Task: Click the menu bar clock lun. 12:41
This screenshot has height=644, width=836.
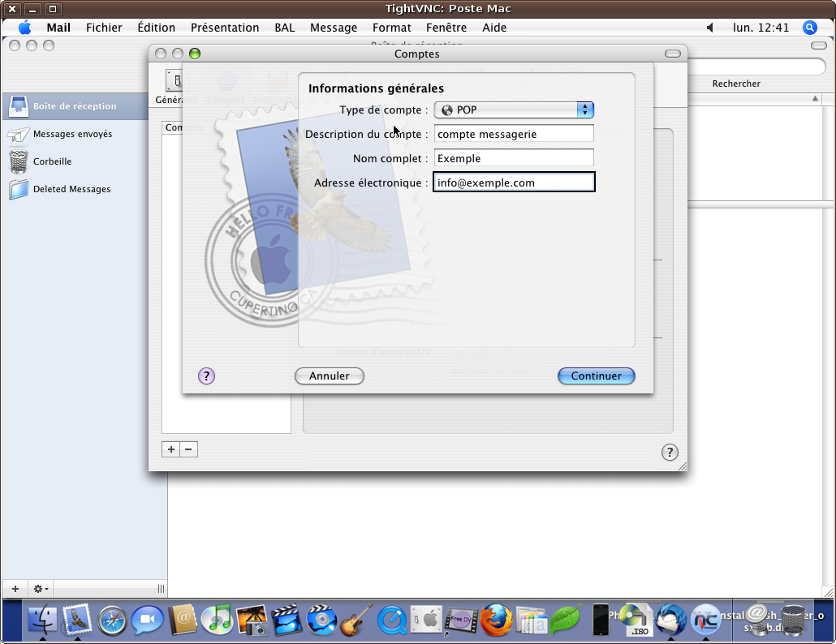Action: point(761,28)
